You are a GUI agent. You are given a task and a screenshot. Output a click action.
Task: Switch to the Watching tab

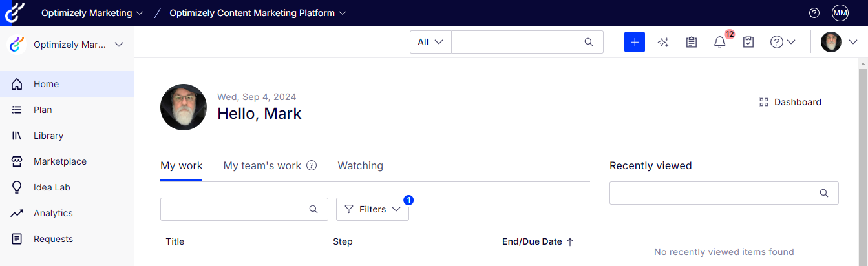(360, 166)
